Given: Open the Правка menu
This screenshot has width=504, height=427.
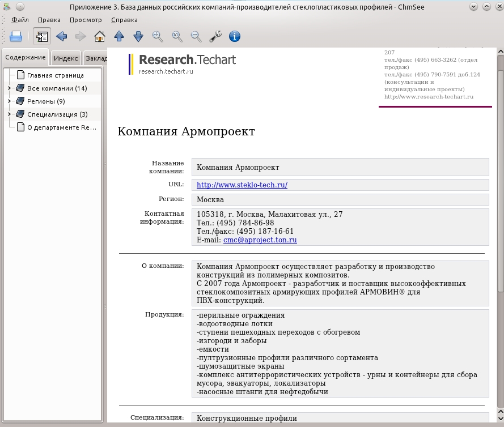Looking at the screenshot, I should (49, 20).
